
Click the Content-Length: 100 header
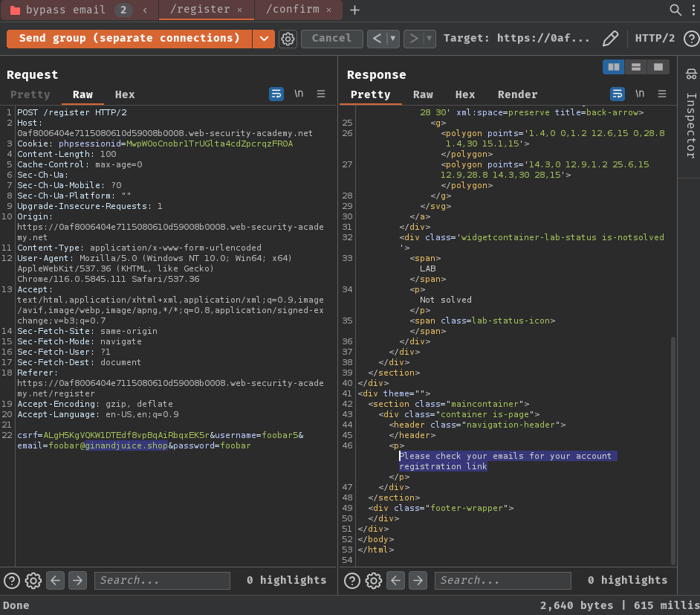67,154
